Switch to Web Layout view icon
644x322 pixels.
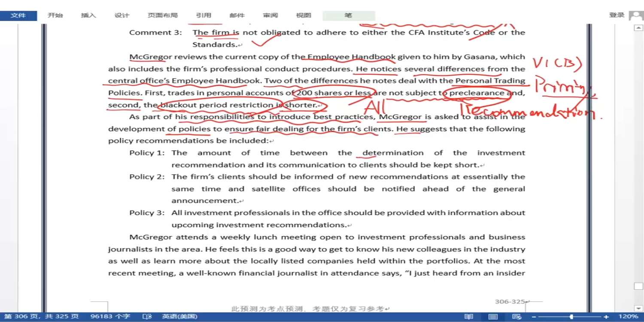[517, 317]
